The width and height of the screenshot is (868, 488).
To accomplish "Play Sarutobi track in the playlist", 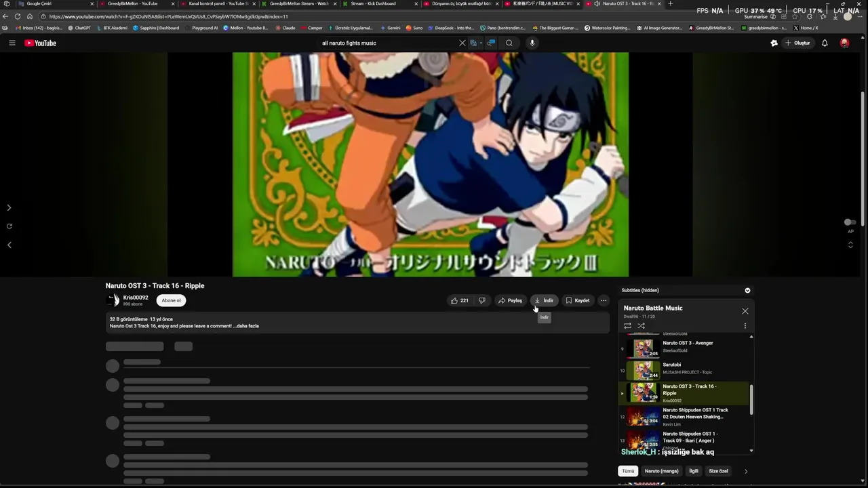I will coord(685,370).
